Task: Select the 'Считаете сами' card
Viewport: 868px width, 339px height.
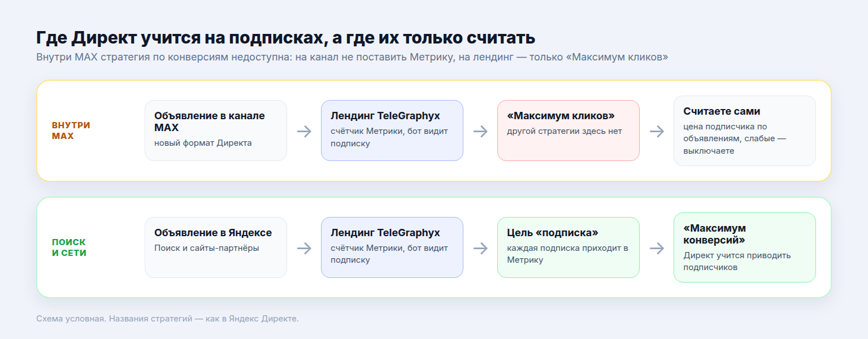Action: [x=745, y=131]
